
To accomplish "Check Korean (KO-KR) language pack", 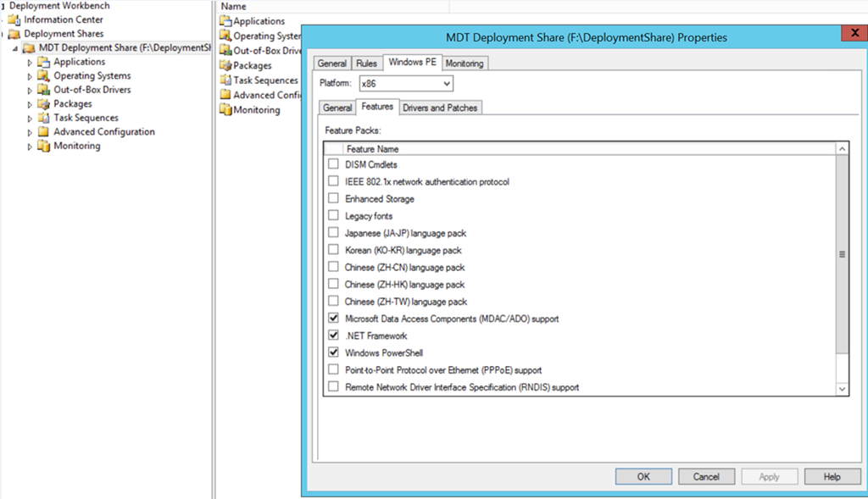I will (333, 250).
